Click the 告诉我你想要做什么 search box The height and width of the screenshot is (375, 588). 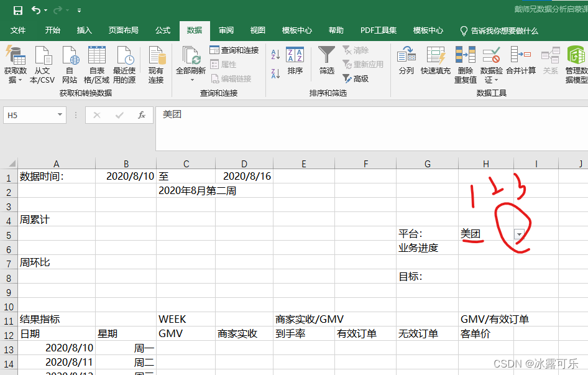click(x=500, y=30)
